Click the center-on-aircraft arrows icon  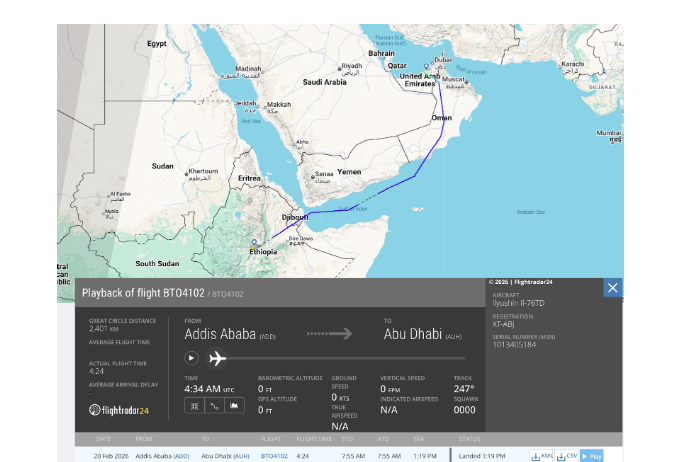[x=194, y=405]
